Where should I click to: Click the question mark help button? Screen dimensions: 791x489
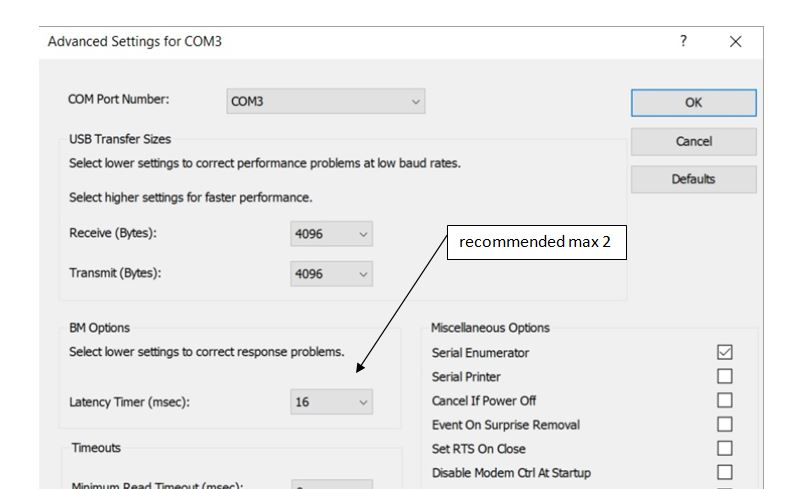684,40
